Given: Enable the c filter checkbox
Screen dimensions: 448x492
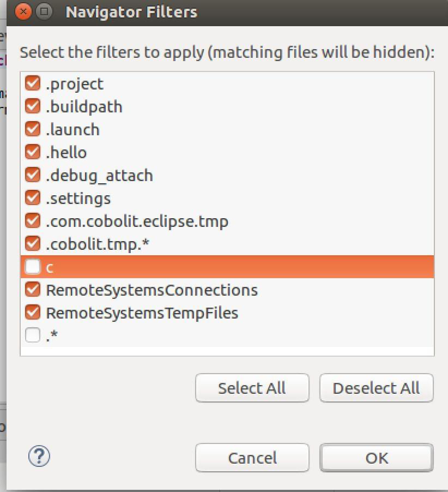Looking at the screenshot, I should pyautogui.click(x=32, y=267).
